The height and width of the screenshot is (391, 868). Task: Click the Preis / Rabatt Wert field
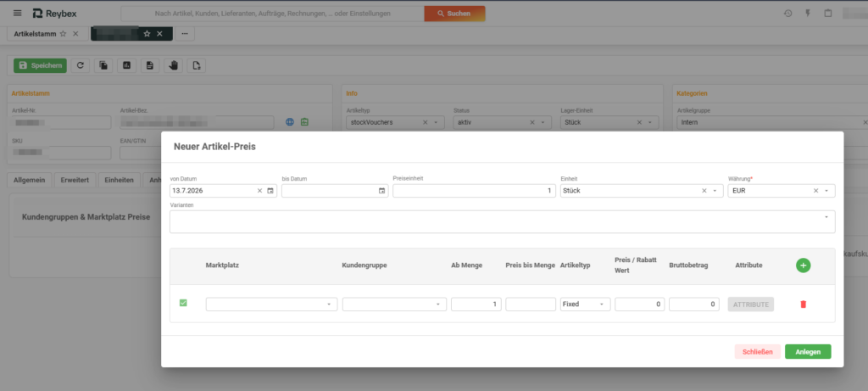tap(639, 304)
